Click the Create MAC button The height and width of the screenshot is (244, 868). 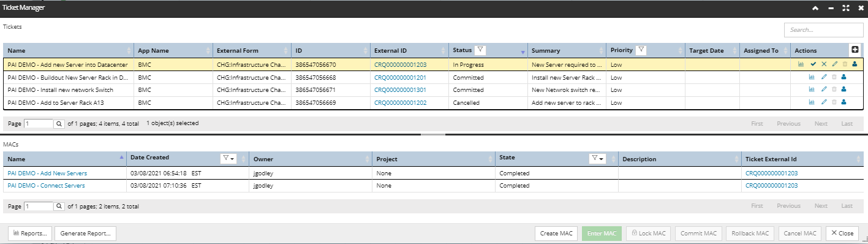coord(556,234)
